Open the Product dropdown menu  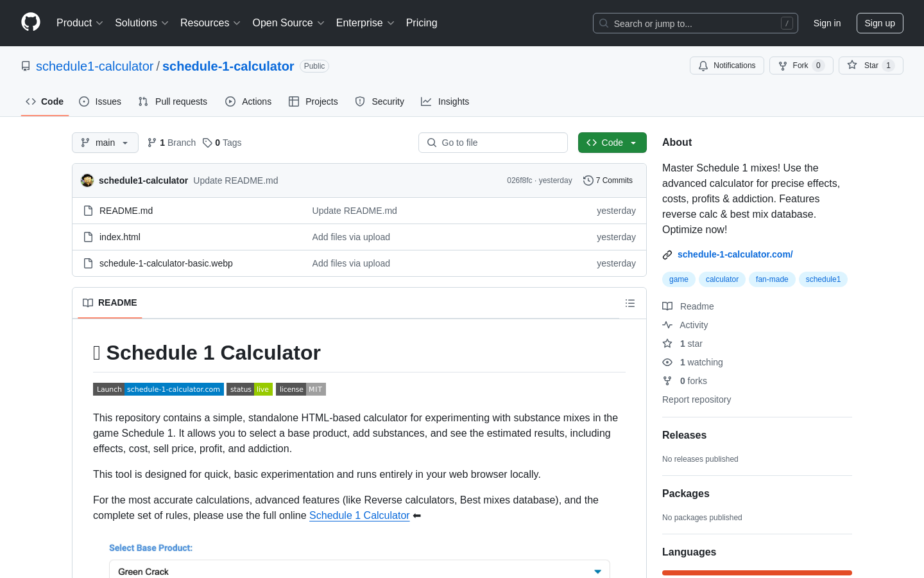(x=80, y=23)
